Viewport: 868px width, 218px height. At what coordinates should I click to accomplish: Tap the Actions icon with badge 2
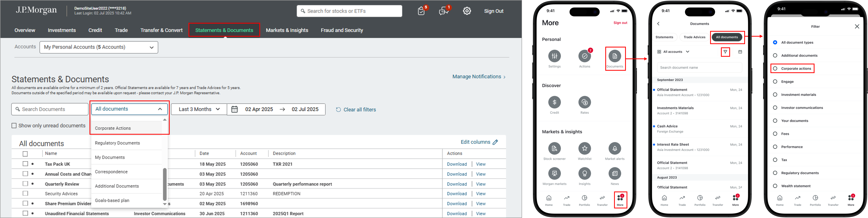(585, 56)
